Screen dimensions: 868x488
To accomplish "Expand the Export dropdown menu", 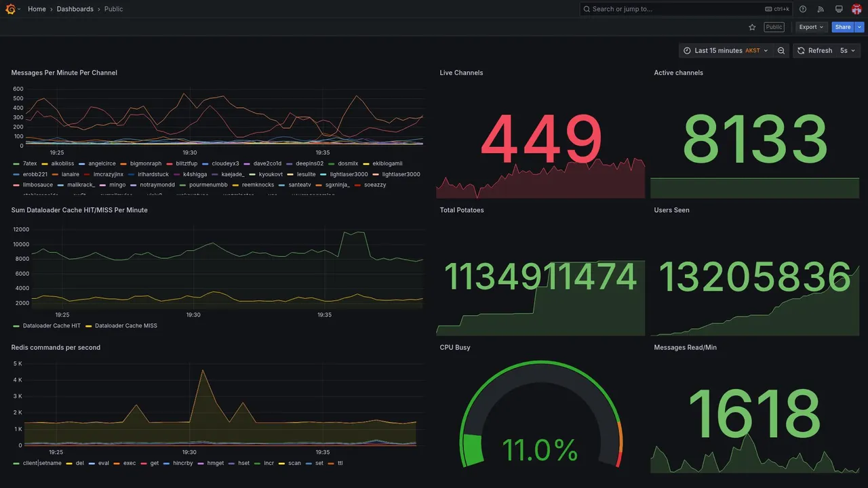I will coord(812,27).
